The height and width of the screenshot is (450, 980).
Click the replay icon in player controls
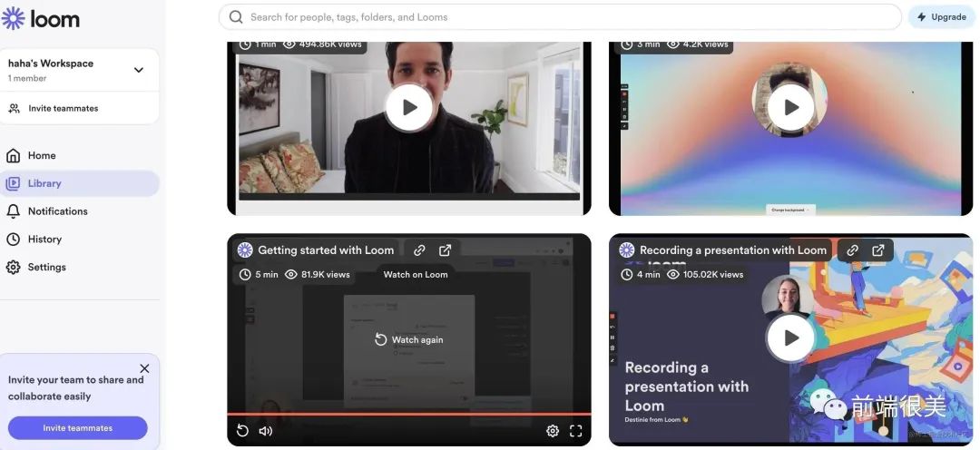242,431
